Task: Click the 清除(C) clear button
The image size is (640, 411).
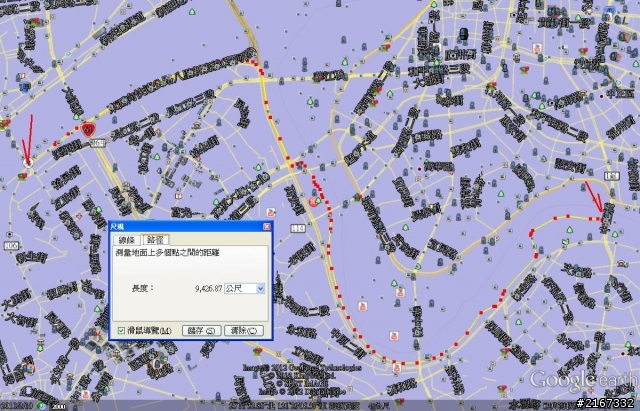Action: coord(244,330)
